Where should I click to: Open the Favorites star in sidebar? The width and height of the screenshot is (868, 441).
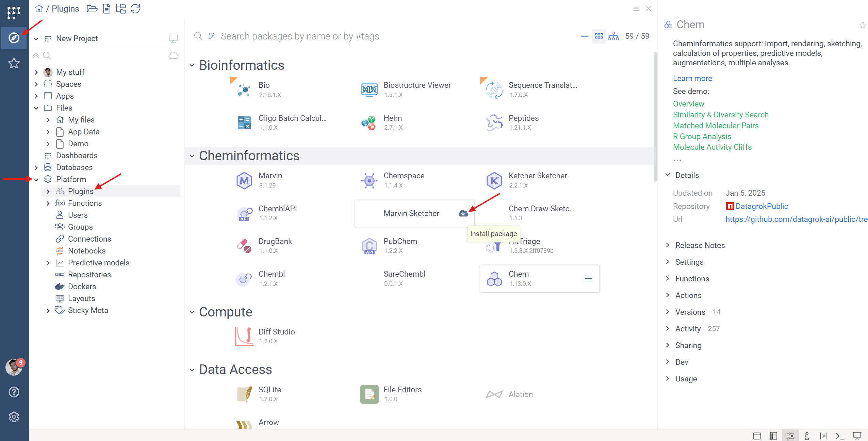[14, 63]
